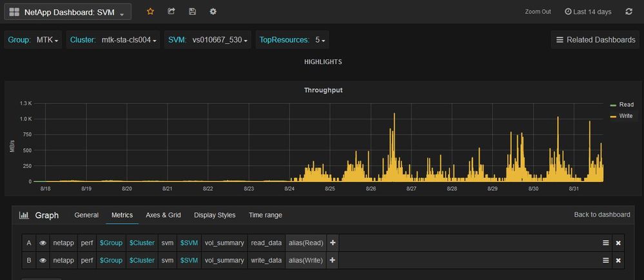The image size is (644, 280).
Task: Open dashboard settings gear icon
Action: pos(213,12)
